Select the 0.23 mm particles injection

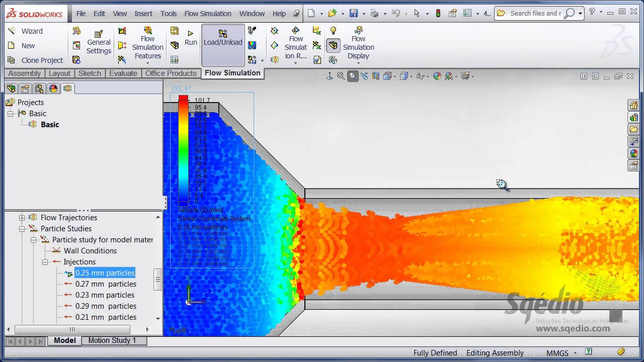[x=105, y=295]
